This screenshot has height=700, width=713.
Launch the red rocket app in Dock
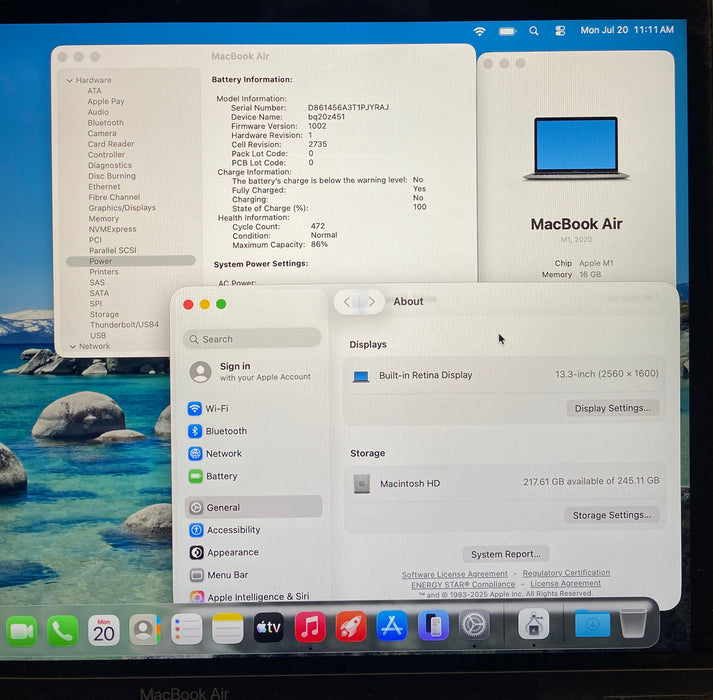[x=351, y=626]
